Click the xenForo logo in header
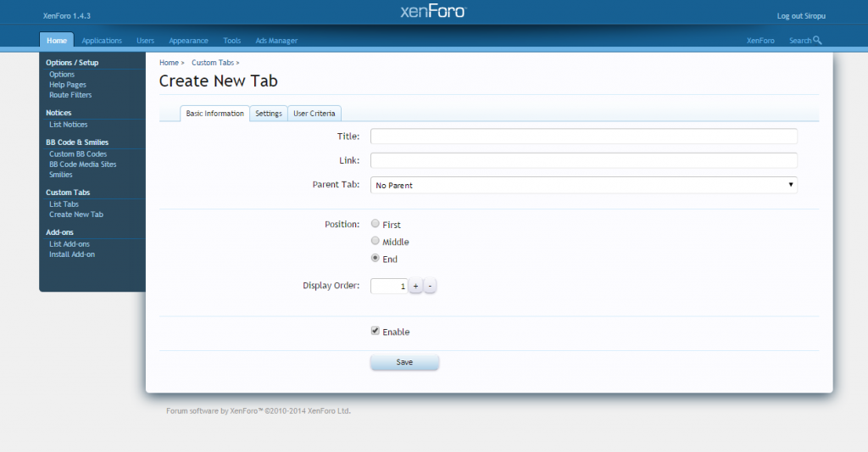868x452 pixels. pos(432,12)
